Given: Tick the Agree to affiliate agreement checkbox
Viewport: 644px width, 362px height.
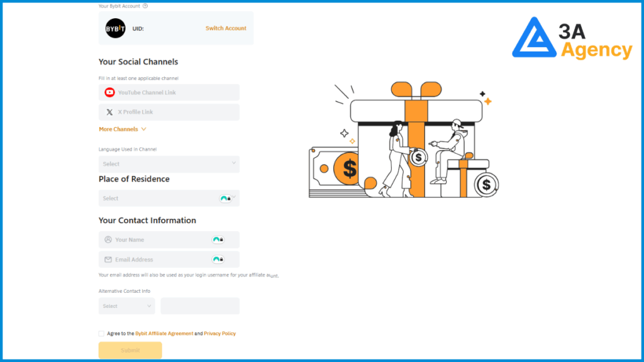Looking at the screenshot, I should coord(101,334).
